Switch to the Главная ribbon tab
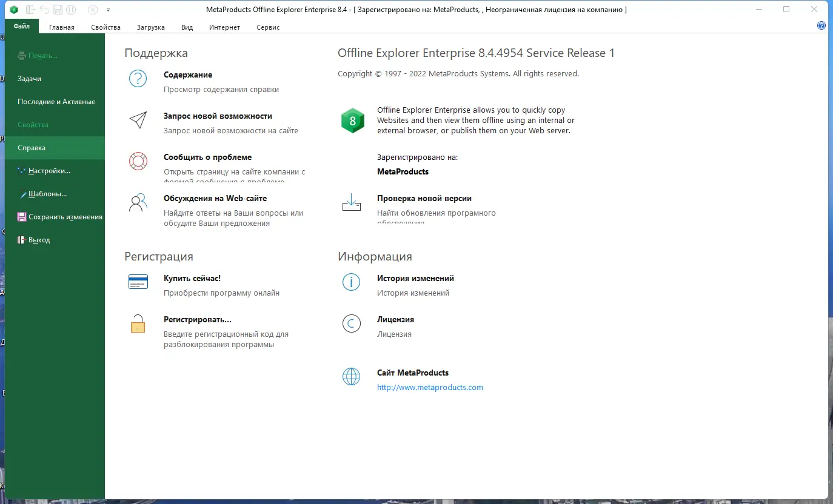Image resolution: width=833 pixels, height=504 pixels. pyautogui.click(x=62, y=27)
